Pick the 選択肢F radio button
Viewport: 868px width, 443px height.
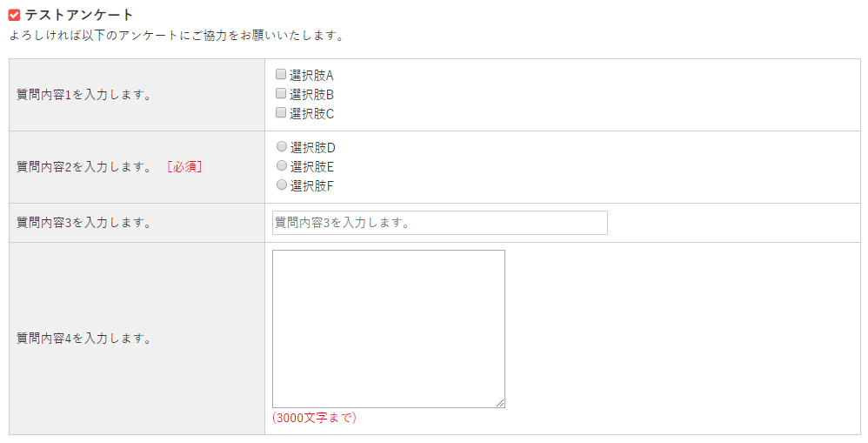point(281,185)
